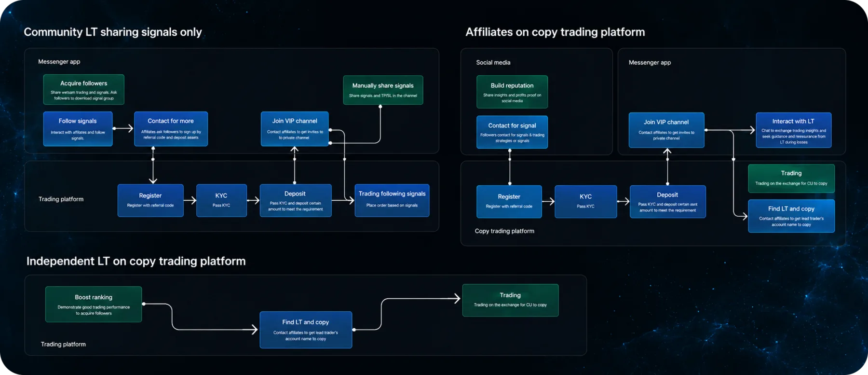Image resolution: width=868 pixels, height=375 pixels.
Task: Select the 'Contact for more' box
Action: [171, 129]
